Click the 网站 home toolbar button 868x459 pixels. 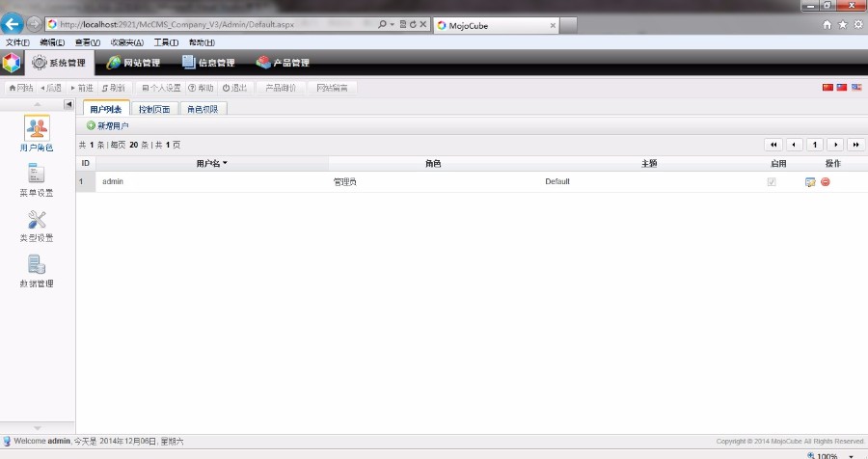tap(21, 88)
